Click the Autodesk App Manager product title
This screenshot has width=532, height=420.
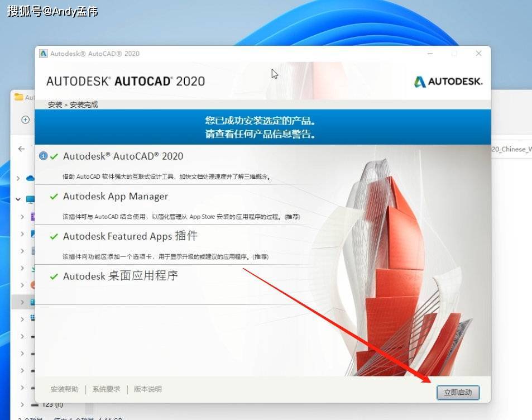coord(116,197)
